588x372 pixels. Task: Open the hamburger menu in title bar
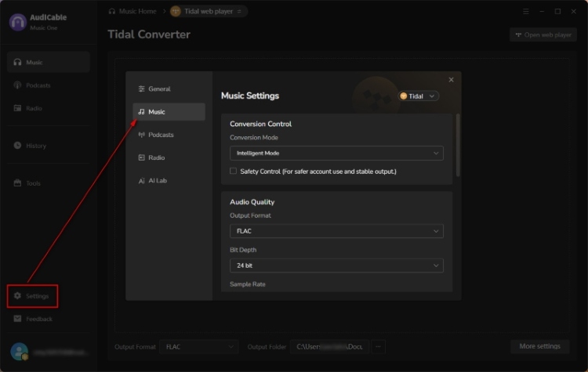526,11
